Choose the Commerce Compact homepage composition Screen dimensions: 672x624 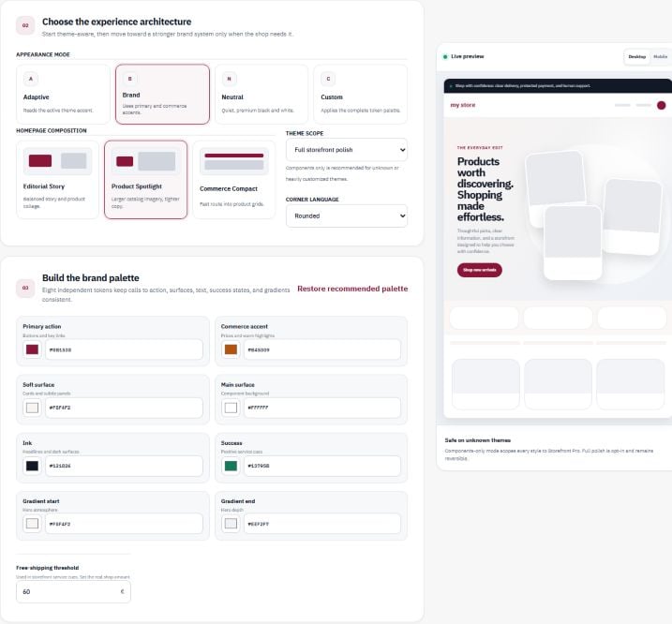(234, 180)
